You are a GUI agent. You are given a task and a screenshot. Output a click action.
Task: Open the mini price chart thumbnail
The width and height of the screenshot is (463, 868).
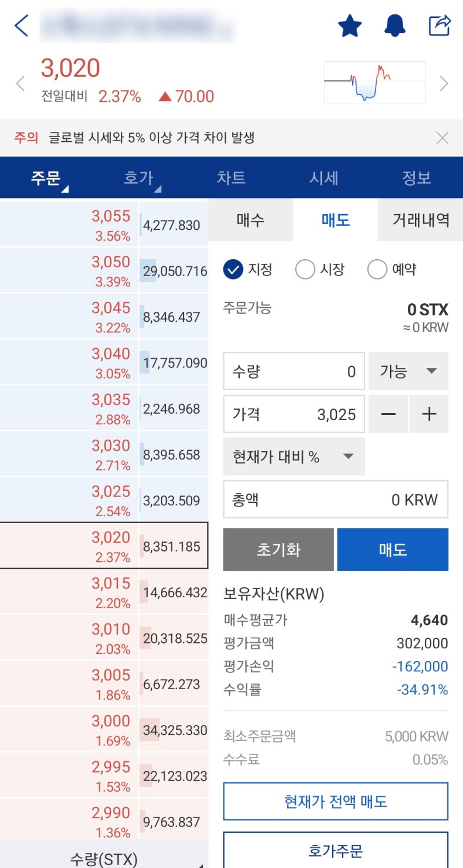pyautogui.click(x=374, y=83)
